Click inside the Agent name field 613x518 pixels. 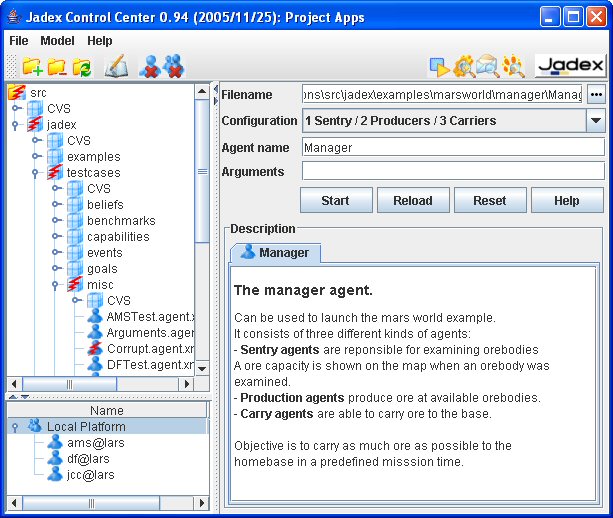point(453,147)
